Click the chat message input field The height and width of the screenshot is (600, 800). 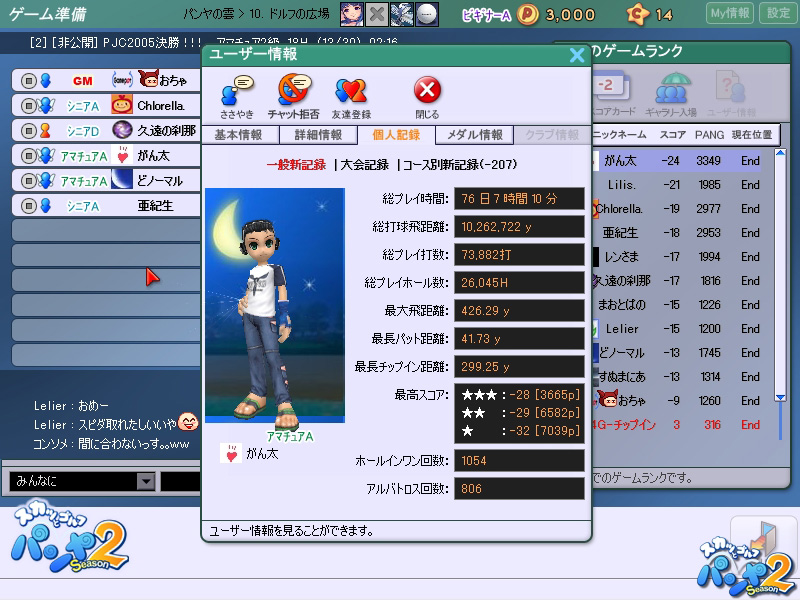(x=181, y=481)
